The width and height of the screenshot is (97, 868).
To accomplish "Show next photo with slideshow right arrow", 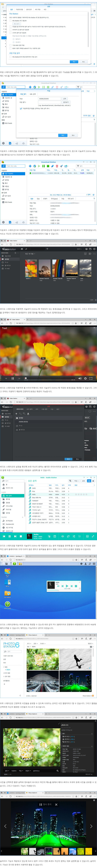I will (x=91, y=826).
